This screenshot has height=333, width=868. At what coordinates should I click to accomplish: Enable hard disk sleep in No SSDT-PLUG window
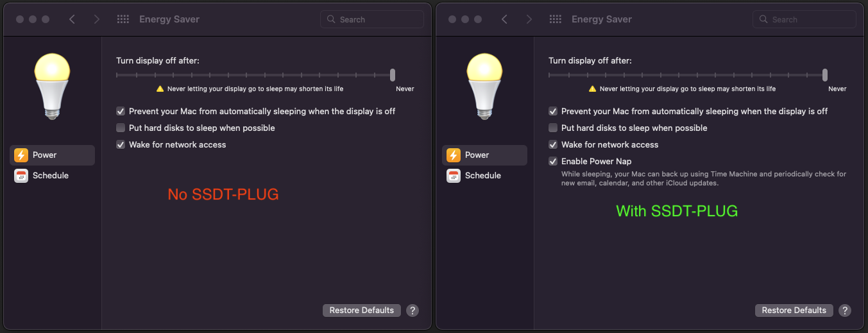[x=121, y=128]
